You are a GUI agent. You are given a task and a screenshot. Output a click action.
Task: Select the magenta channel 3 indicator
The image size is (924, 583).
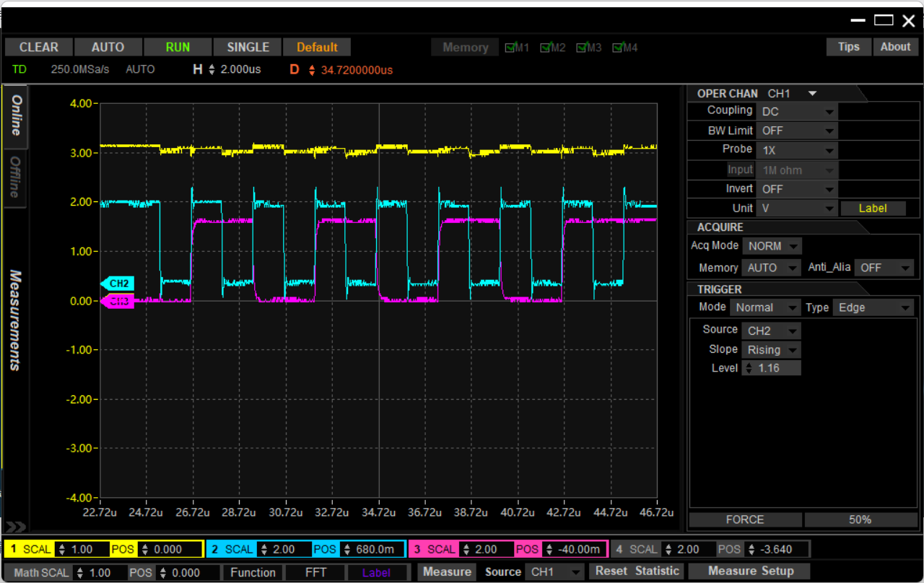[417, 549]
